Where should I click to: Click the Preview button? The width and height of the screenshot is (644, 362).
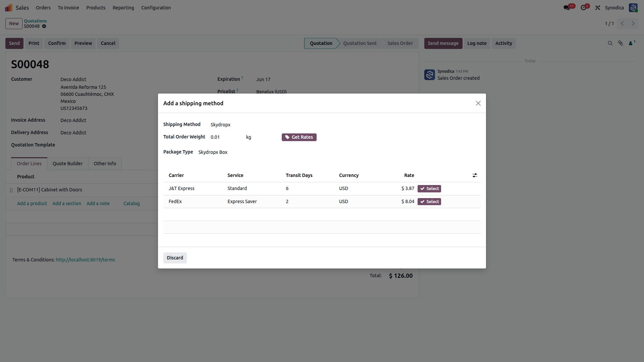pyautogui.click(x=83, y=43)
